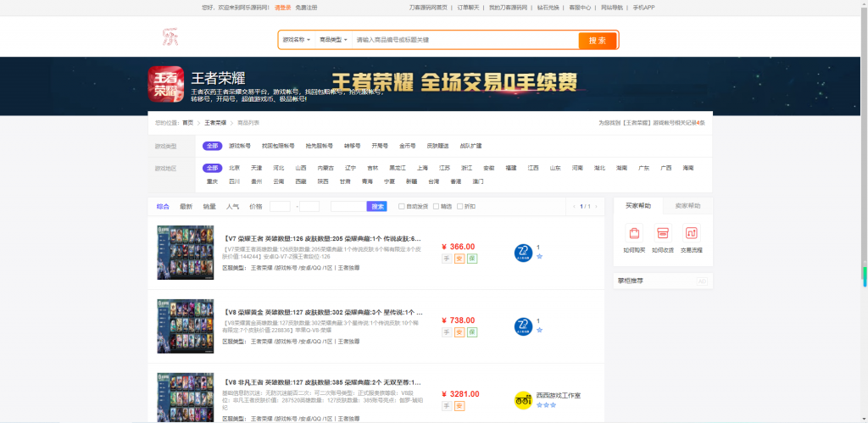Image resolution: width=868 pixels, height=423 pixels.
Task: Click the 手 badge under ¥3281.00
Action: (x=447, y=406)
